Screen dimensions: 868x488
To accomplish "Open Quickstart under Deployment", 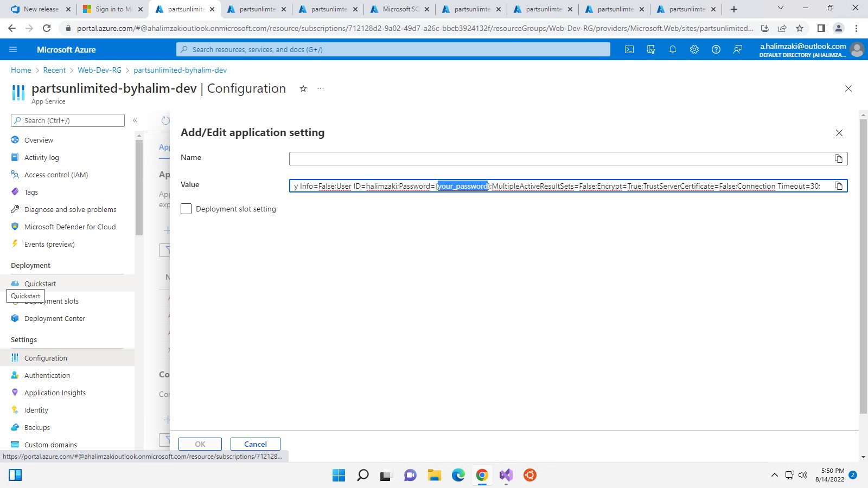I will coord(40,284).
